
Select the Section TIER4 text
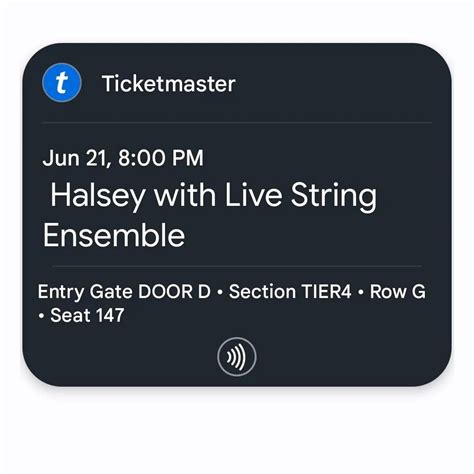(x=290, y=291)
